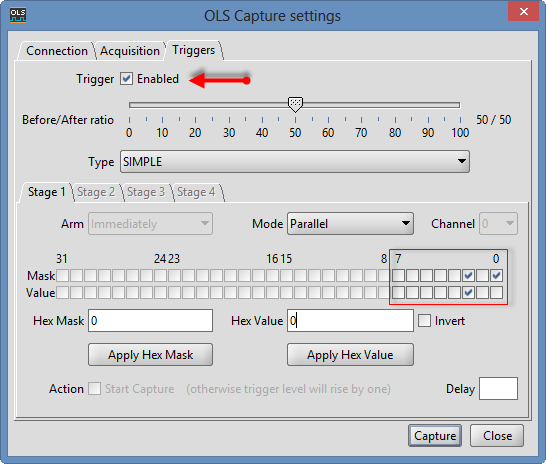Toggle the Start Capture action checkbox
This screenshot has height=464, width=546.
(94, 388)
